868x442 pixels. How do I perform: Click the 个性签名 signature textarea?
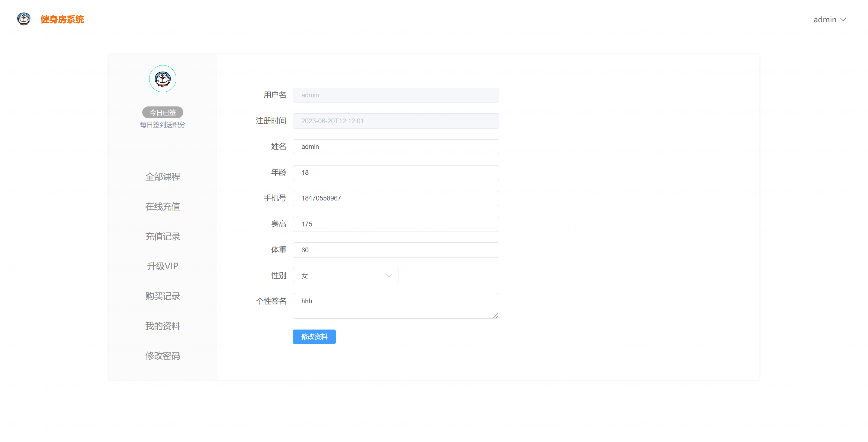[396, 305]
